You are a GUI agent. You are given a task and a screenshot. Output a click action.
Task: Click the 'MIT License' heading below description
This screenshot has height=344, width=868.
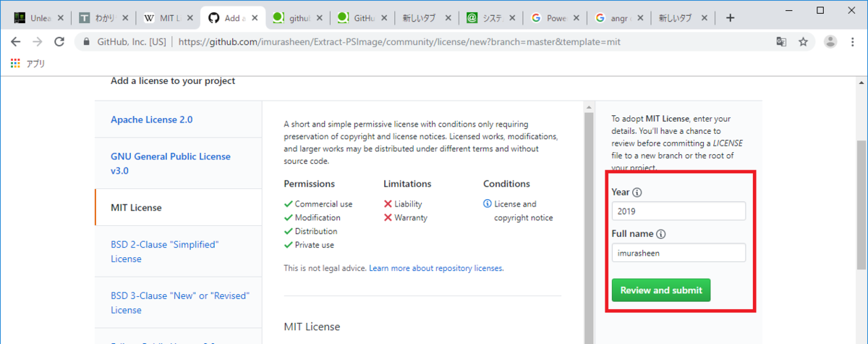point(312,327)
